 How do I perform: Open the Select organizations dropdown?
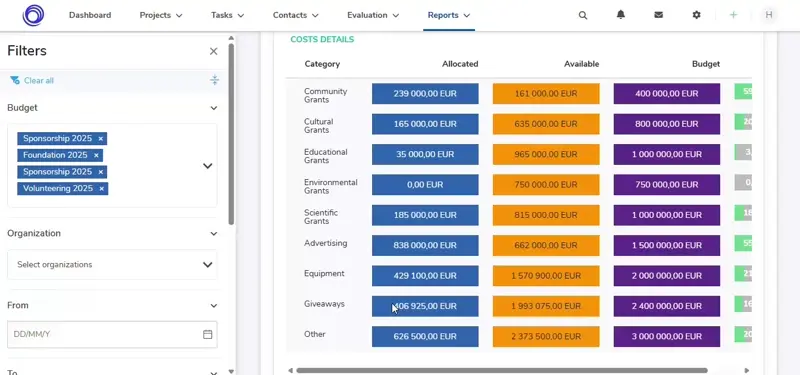[x=112, y=265]
